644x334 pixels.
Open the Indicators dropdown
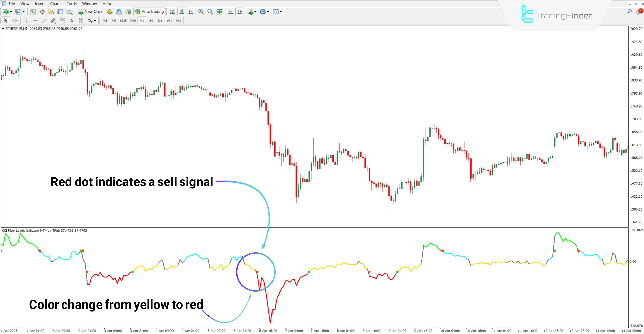tap(251, 11)
